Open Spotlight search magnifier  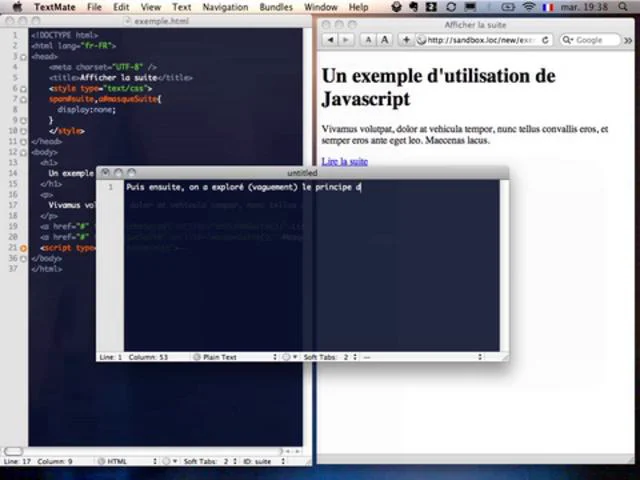(623, 7)
